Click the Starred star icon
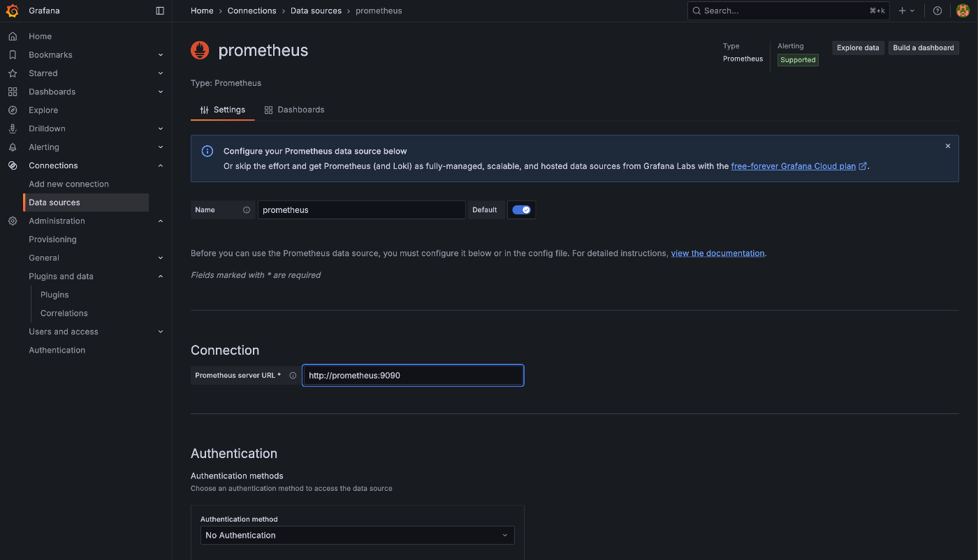 (13, 73)
